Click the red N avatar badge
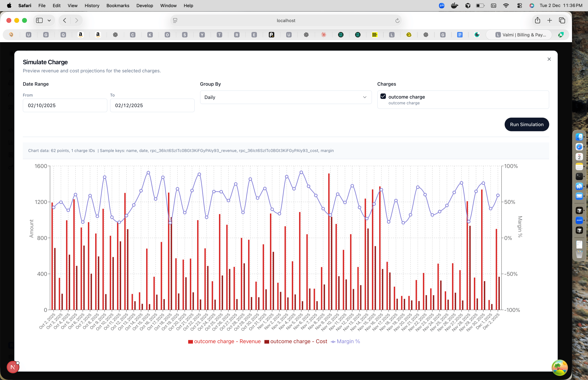 (x=13, y=367)
